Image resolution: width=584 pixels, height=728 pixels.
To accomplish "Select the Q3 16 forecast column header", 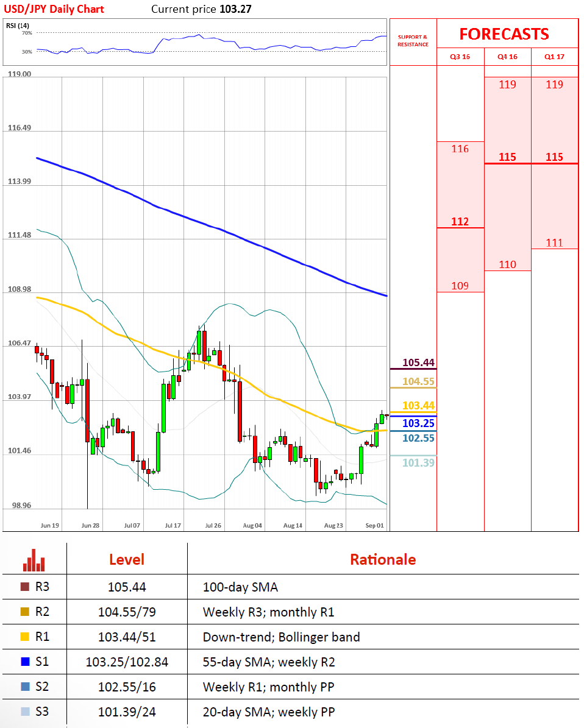I will point(460,57).
